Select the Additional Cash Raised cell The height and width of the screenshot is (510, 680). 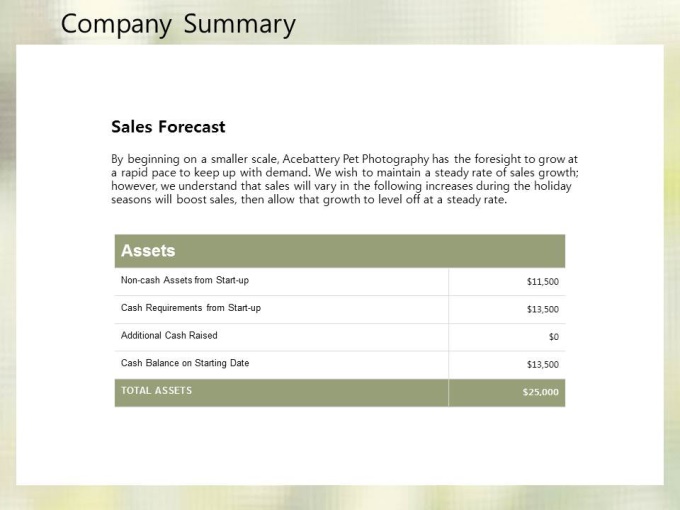pyautogui.click(x=169, y=336)
